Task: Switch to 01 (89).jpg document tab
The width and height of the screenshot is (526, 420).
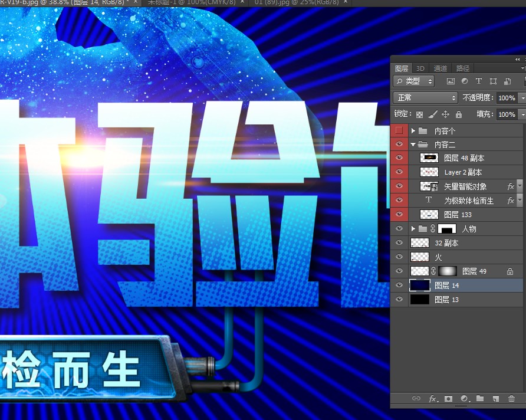Action: 297,2
